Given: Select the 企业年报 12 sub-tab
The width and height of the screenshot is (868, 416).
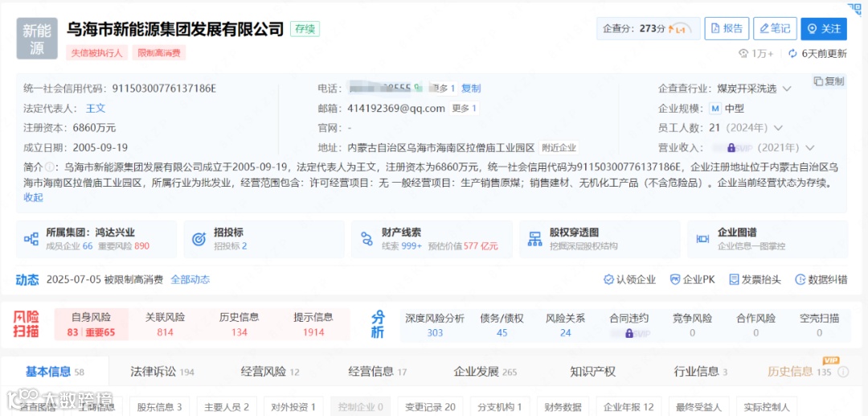Looking at the screenshot, I should pyautogui.click(x=628, y=407).
